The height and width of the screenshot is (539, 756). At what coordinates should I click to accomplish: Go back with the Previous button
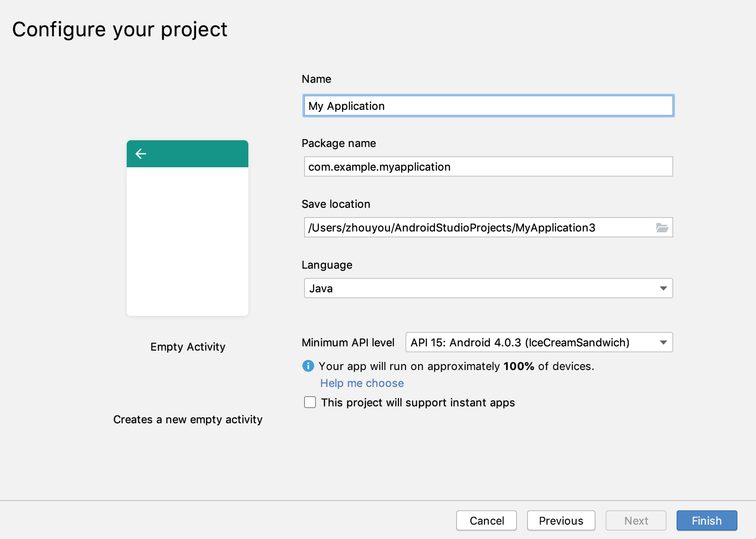(561, 520)
